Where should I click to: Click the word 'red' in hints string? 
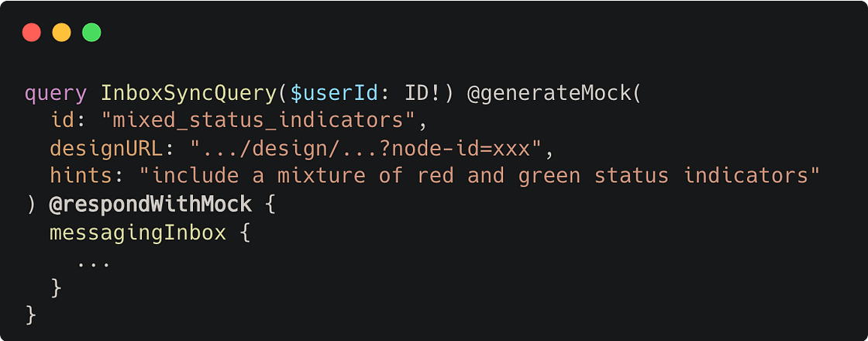(435, 175)
